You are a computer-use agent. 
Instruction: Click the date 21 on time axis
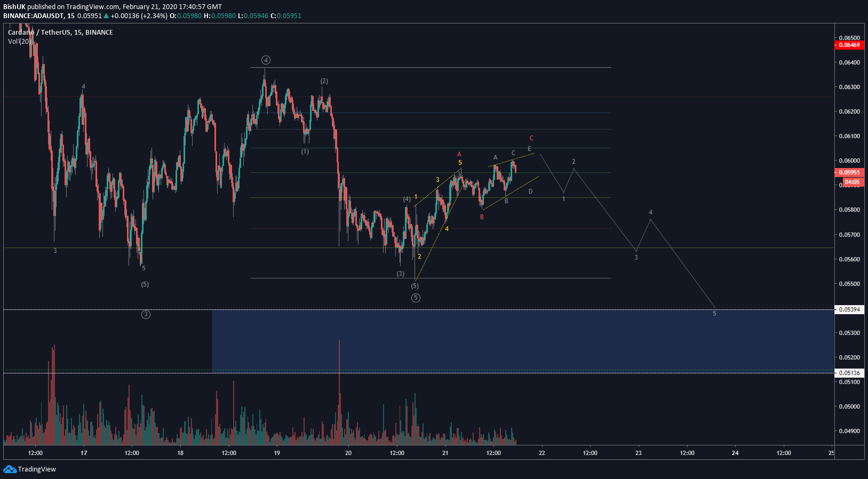coord(445,453)
